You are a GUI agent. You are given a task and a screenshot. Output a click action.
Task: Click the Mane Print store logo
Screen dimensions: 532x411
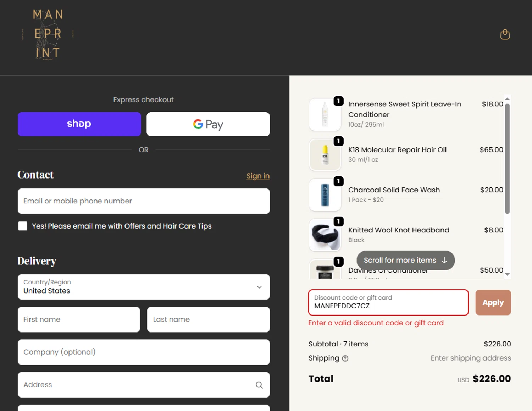tap(48, 34)
